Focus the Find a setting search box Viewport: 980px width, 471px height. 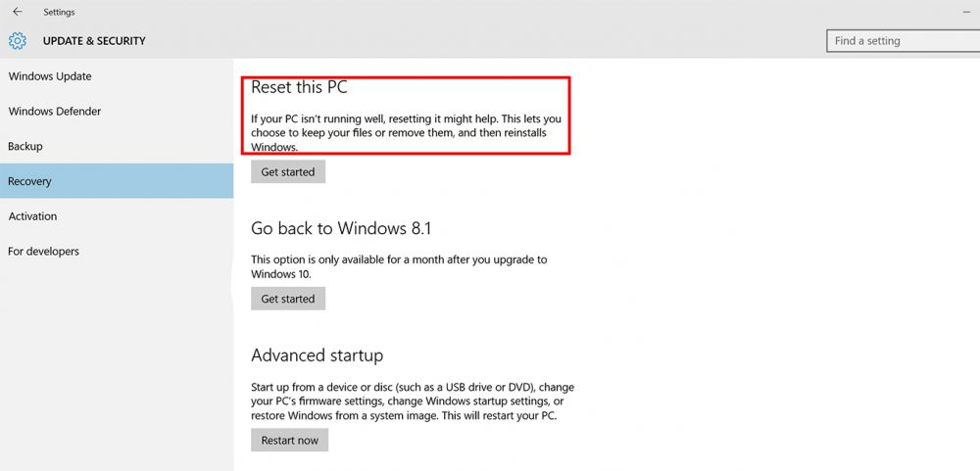(902, 41)
